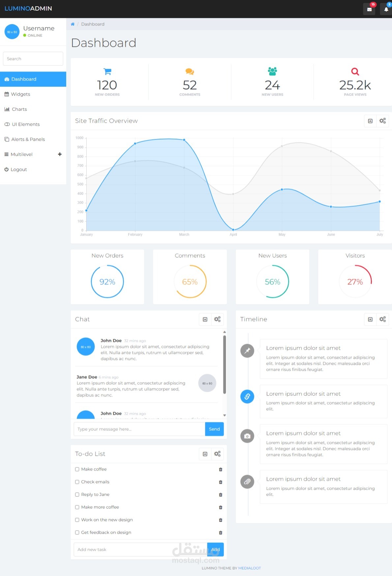Delete Reply to Jane task via trash icon
This screenshot has width=392, height=576.
coord(221,495)
